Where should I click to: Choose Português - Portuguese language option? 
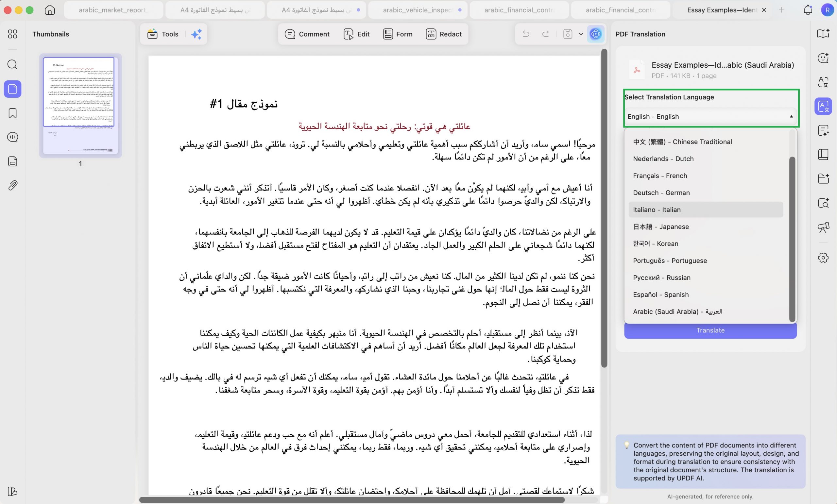point(706,260)
